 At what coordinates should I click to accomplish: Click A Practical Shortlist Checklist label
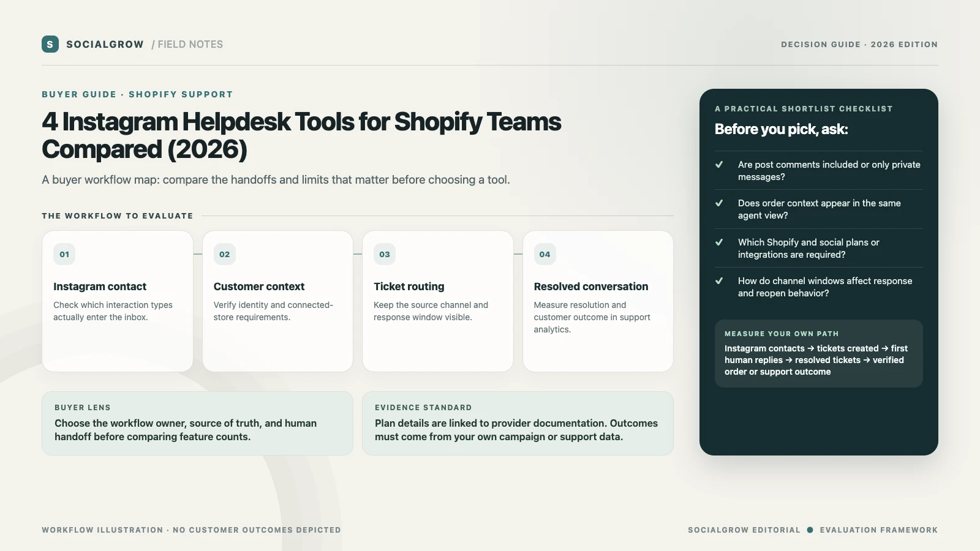[x=804, y=109]
